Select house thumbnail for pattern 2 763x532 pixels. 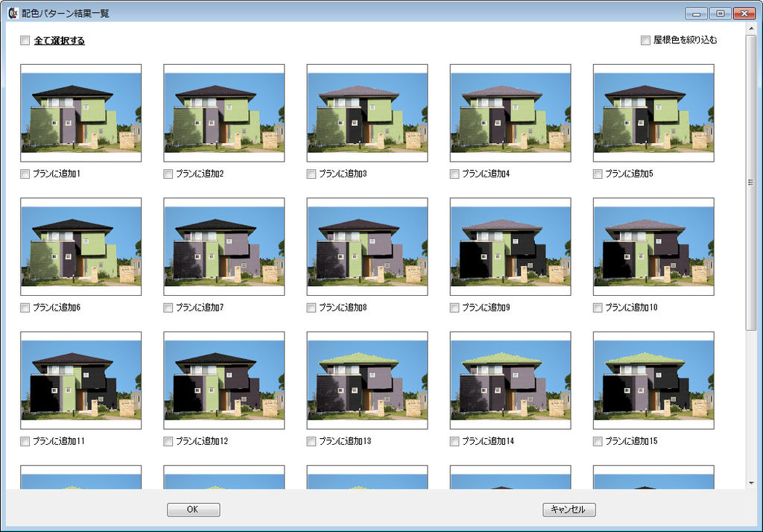[x=224, y=113]
